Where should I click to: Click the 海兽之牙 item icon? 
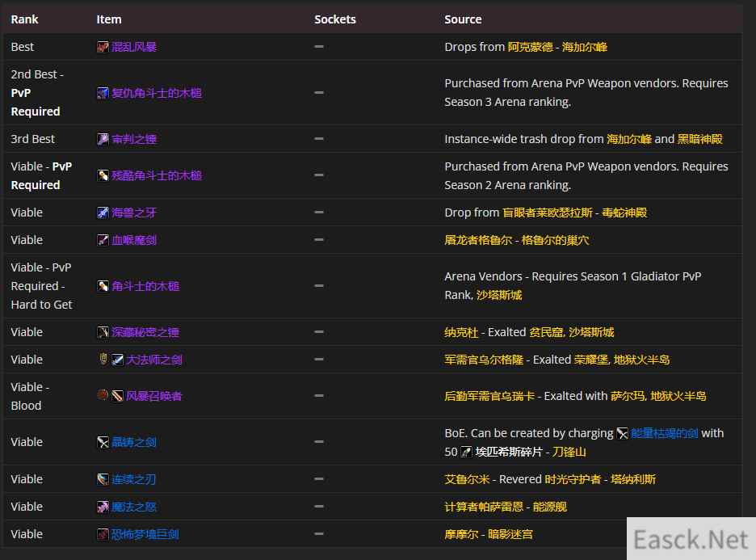[x=103, y=213]
